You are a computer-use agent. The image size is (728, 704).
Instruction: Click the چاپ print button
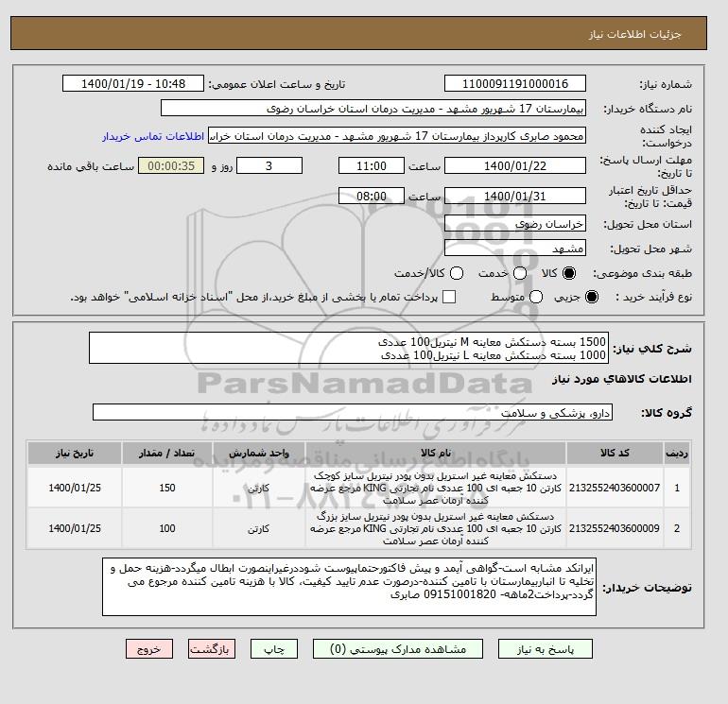pyautogui.click(x=274, y=649)
